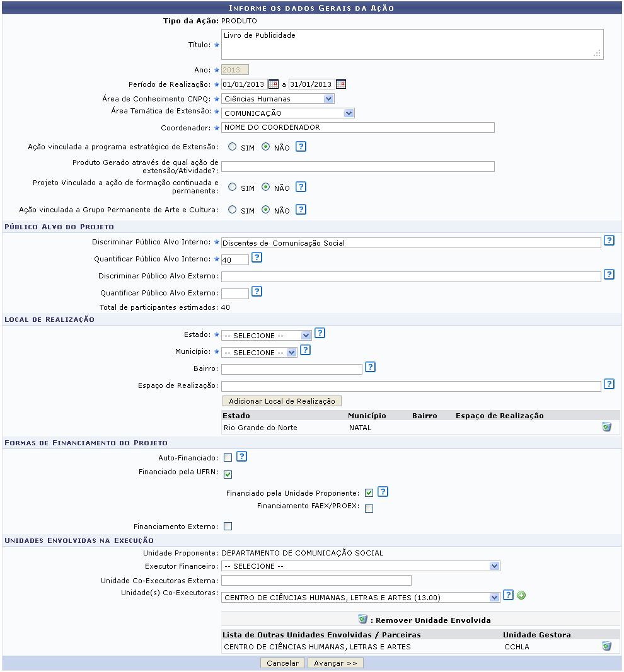The width and height of the screenshot is (624, 672).
Task: Click help icon next to Estado dropdown
Action: [320, 334]
